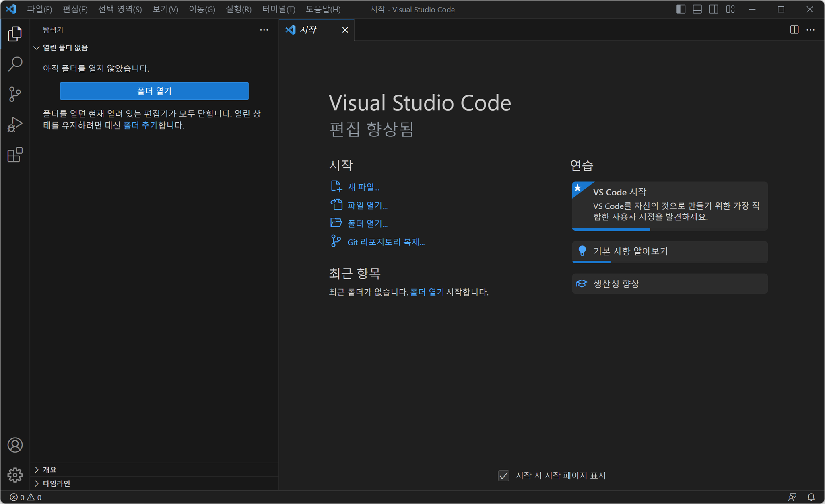
Task: Toggle the primary side bar layout button
Action: click(681, 9)
